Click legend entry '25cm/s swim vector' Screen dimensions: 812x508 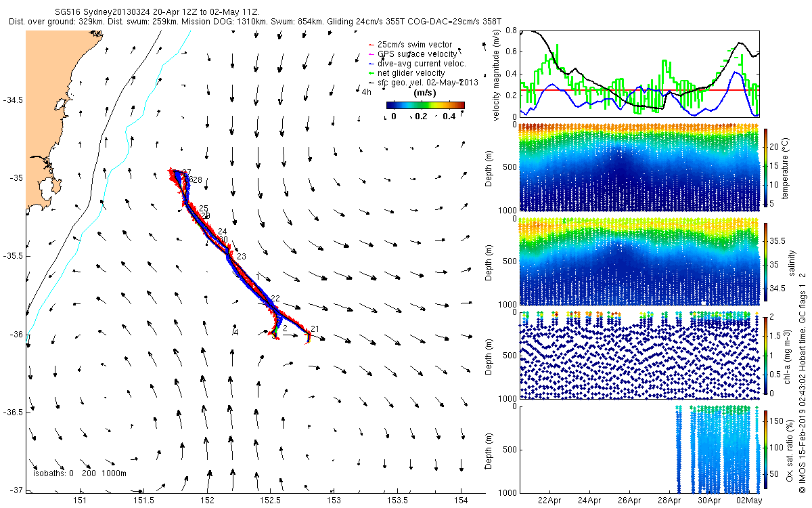point(415,45)
